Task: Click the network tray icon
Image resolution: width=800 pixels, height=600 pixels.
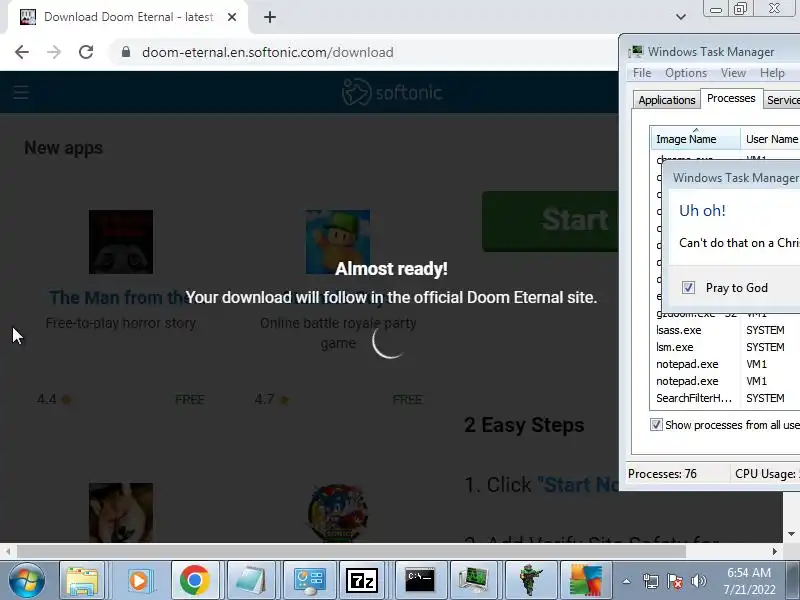Action: 651,581
